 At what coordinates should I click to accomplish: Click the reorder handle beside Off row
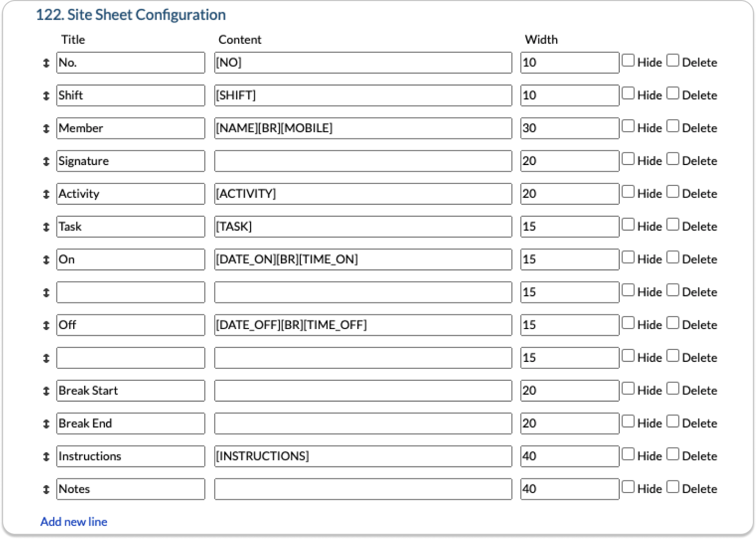46,325
